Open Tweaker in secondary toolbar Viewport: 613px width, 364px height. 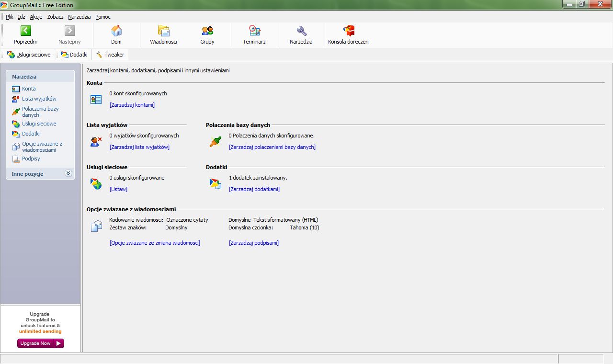[x=110, y=55]
